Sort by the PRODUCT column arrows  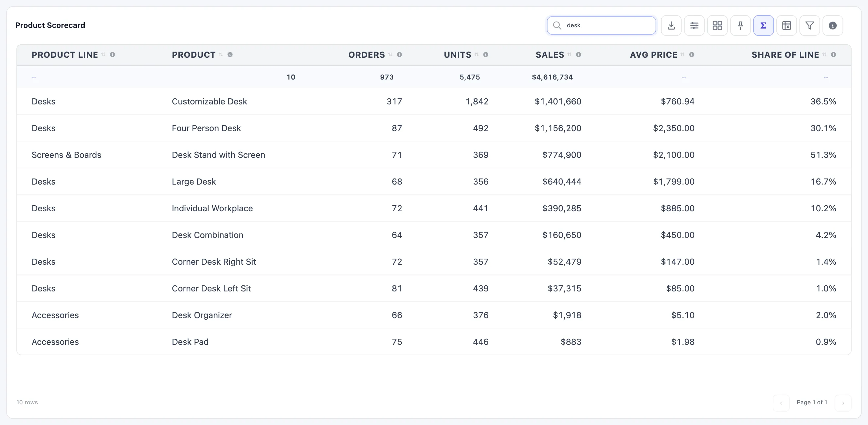pos(221,55)
